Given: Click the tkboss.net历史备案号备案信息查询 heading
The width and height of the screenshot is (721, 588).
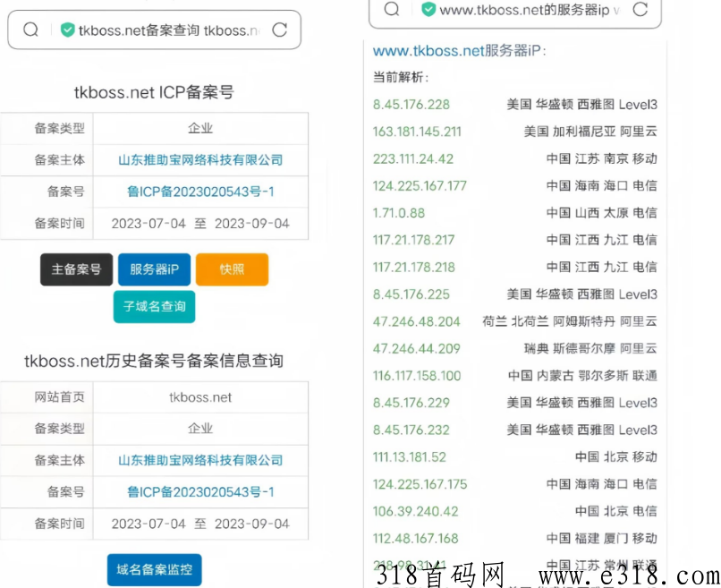Looking at the screenshot, I should click(154, 362).
